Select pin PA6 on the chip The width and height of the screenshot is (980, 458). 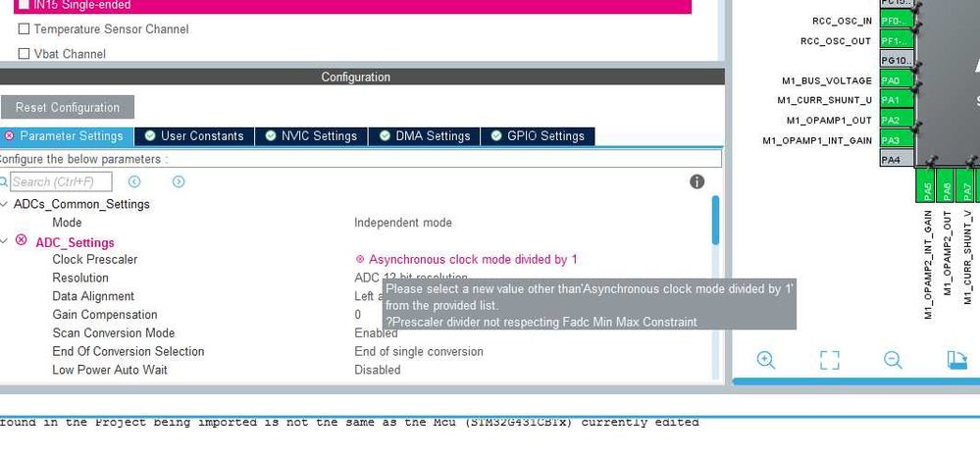(948, 185)
